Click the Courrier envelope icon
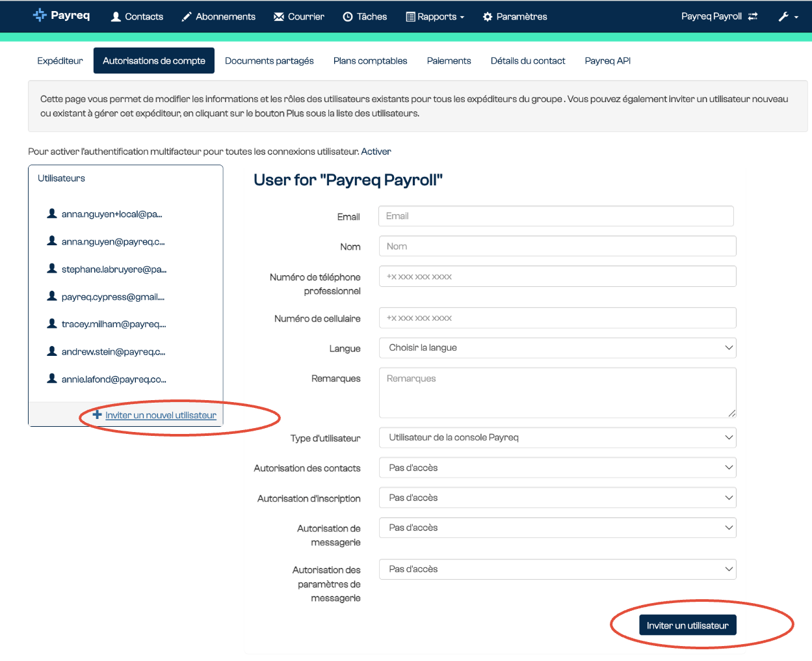 (279, 17)
